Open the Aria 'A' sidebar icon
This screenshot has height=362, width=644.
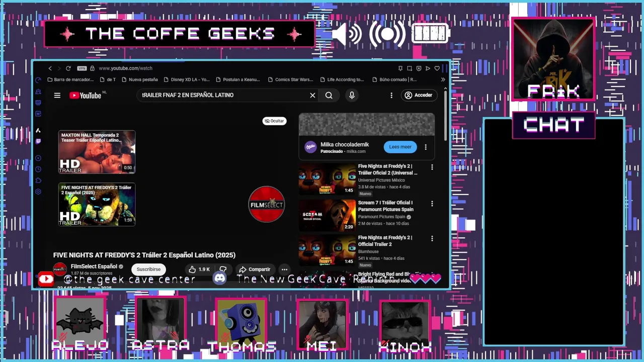tap(38, 130)
